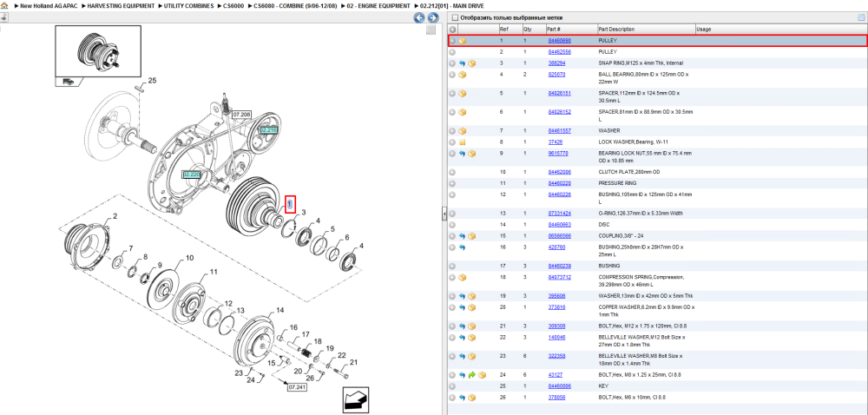Collapse the parts list using splitter handle
Image resolution: width=868 pixels, height=415 pixels.
click(x=444, y=214)
